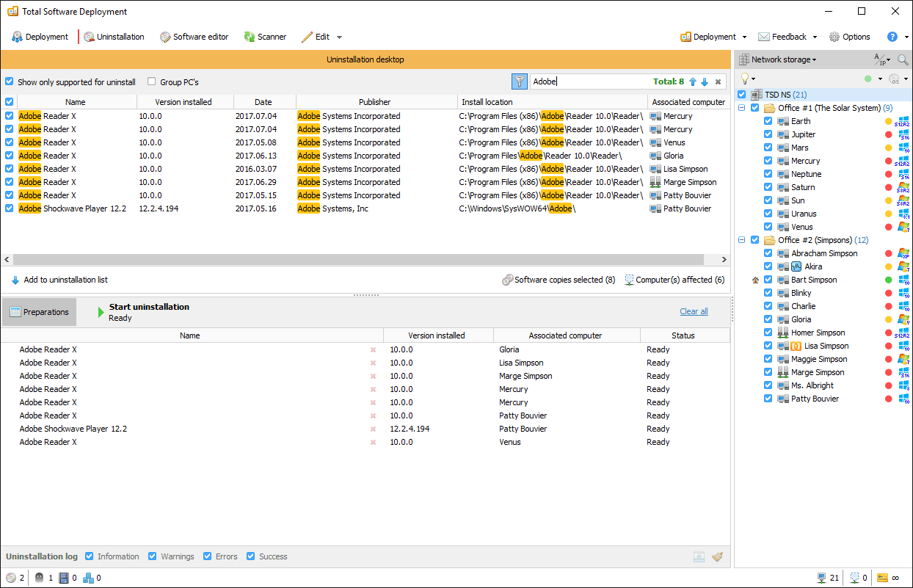The height and width of the screenshot is (588, 913).
Task: Open the Edit menu dropdown arrow
Action: pyautogui.click(x=339, y=37)
